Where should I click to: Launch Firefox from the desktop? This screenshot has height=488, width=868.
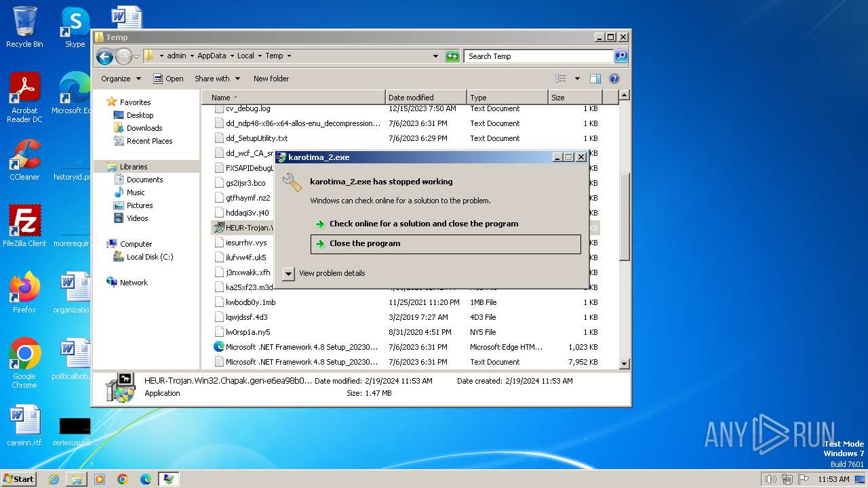pos(24,292)
